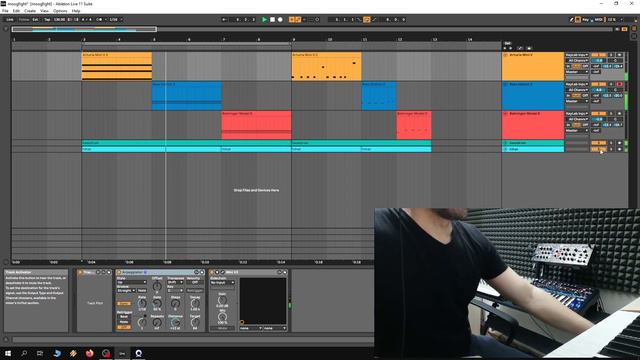This screenshot has height=360, width=640.
Task: Open Windows Start menu
Action: (x=8, y=353)
